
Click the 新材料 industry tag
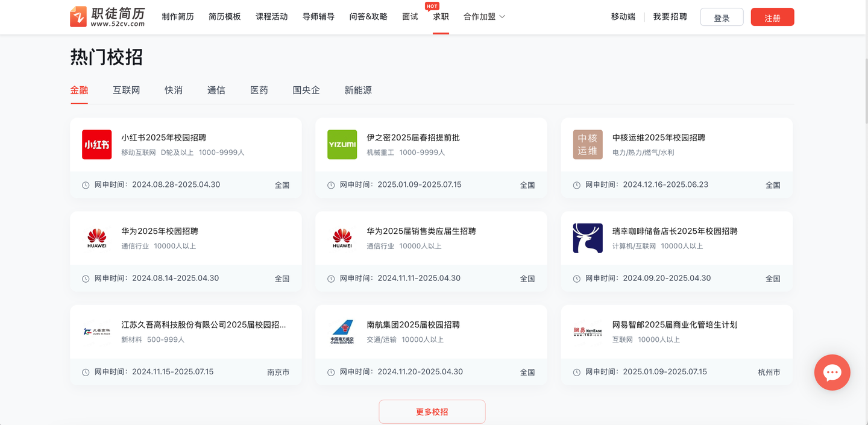[131, 339]
